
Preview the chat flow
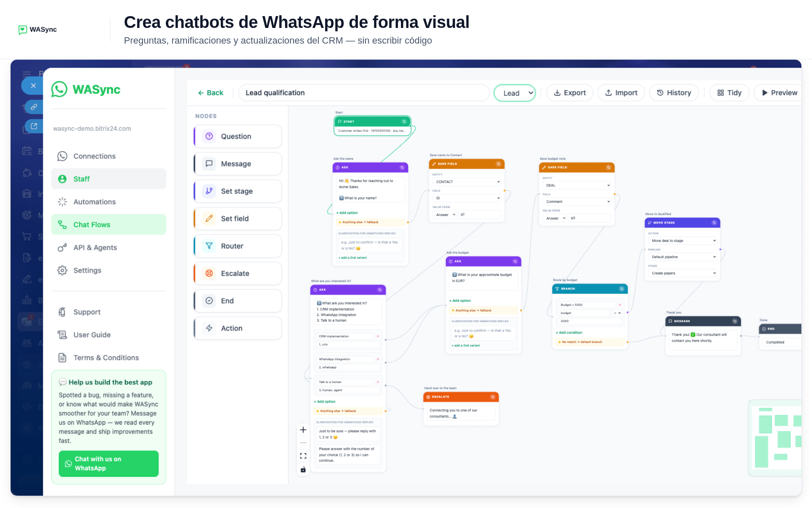pyautogui.click(x=779, y=93)
